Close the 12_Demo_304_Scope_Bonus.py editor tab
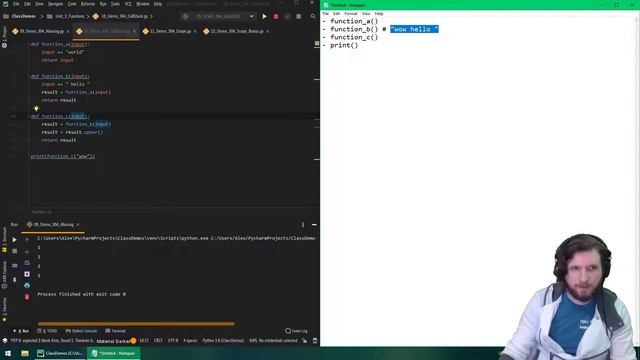The width and height of the screenshot is (640, 360). coord(267,31)
